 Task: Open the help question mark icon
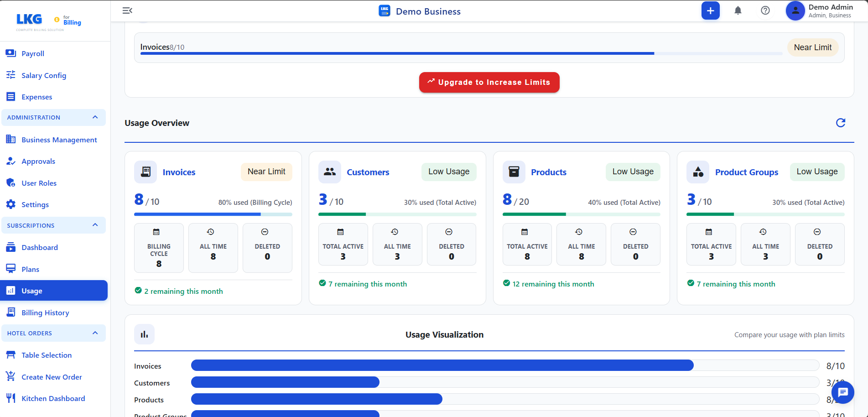coord(765,10)
